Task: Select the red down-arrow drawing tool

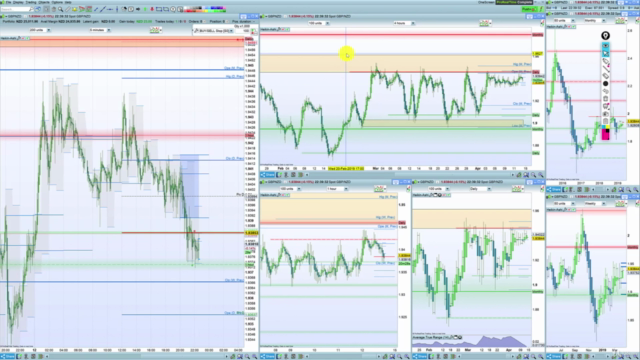Action: tap(152, 9)
